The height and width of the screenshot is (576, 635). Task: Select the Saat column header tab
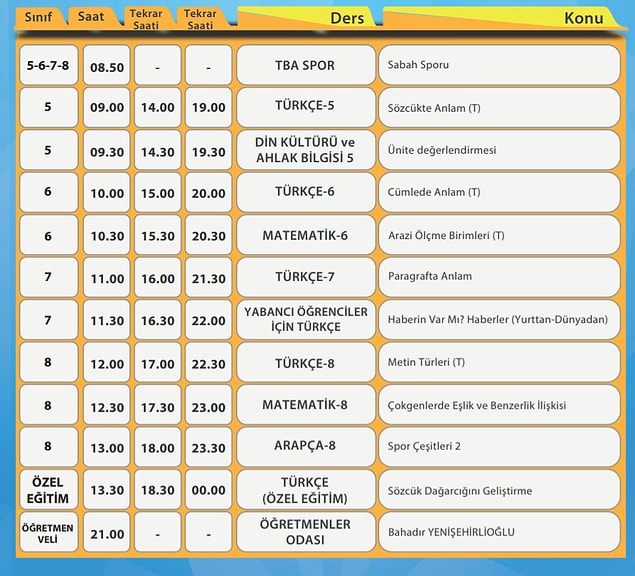(94, 17)
